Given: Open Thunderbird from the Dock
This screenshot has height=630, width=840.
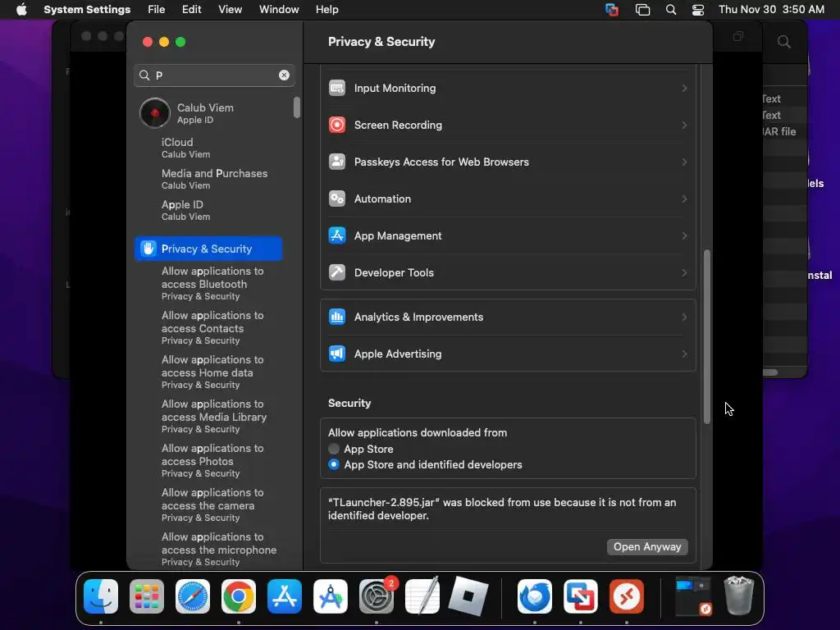Looking at the screenshot, I should click(535, 596).
